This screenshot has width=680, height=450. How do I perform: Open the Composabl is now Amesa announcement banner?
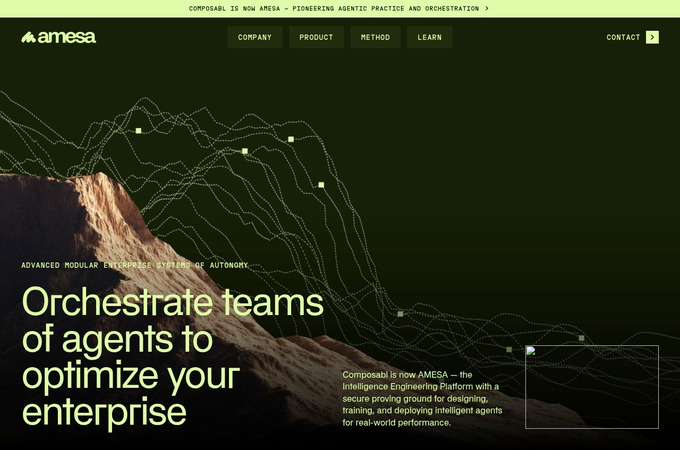click(340, 9)
